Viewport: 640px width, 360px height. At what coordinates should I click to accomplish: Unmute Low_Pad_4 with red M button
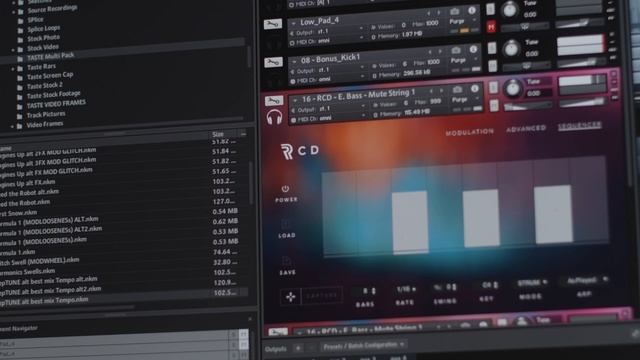491,27
